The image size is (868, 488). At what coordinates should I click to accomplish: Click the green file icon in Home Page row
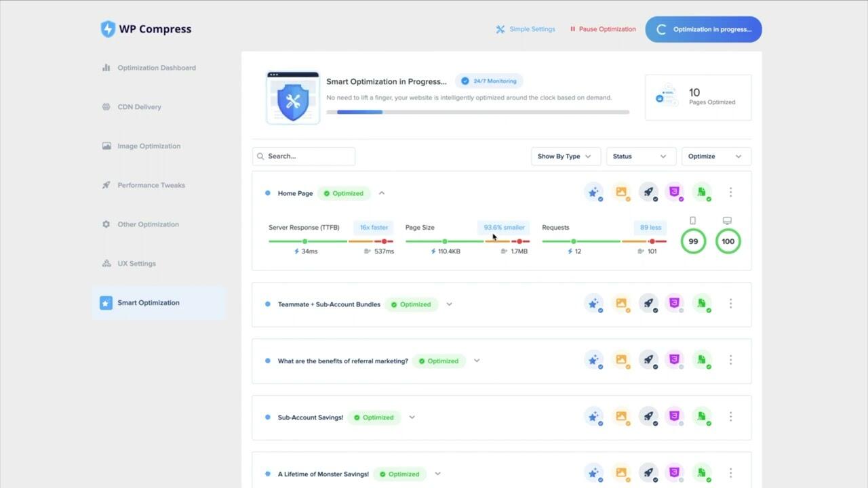702,192
